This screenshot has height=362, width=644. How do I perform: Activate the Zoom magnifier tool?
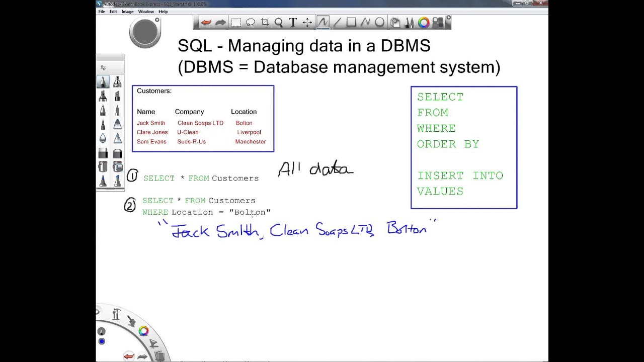(x=279, y=23)
